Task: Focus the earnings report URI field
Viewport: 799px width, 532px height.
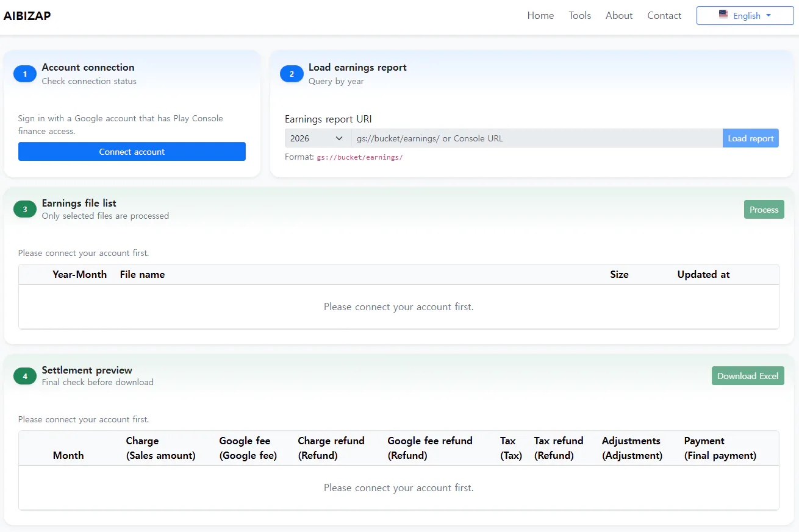Action: (537, 138)
